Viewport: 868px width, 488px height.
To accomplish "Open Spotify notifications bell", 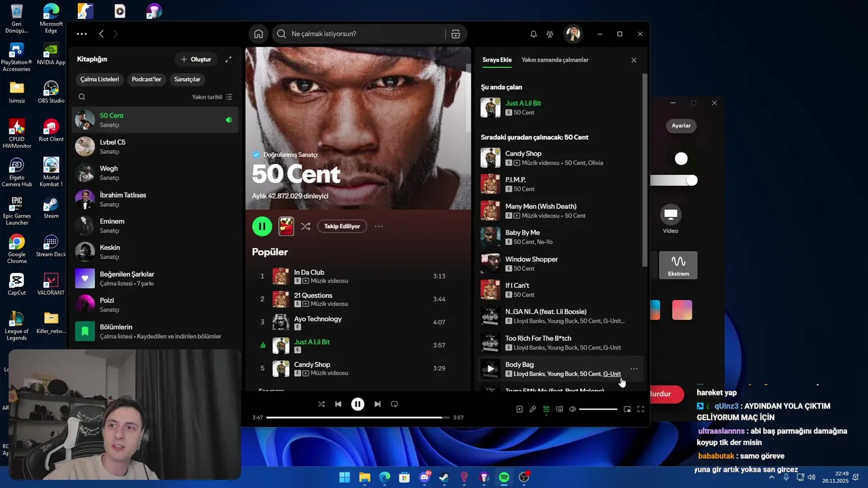I will tap(534, 34).
